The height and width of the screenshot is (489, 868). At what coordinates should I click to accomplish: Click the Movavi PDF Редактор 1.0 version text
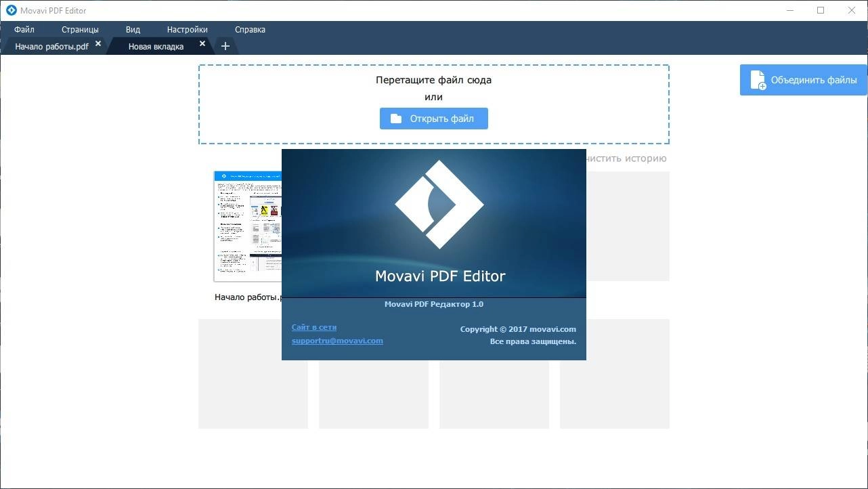(x=434, y=304)
